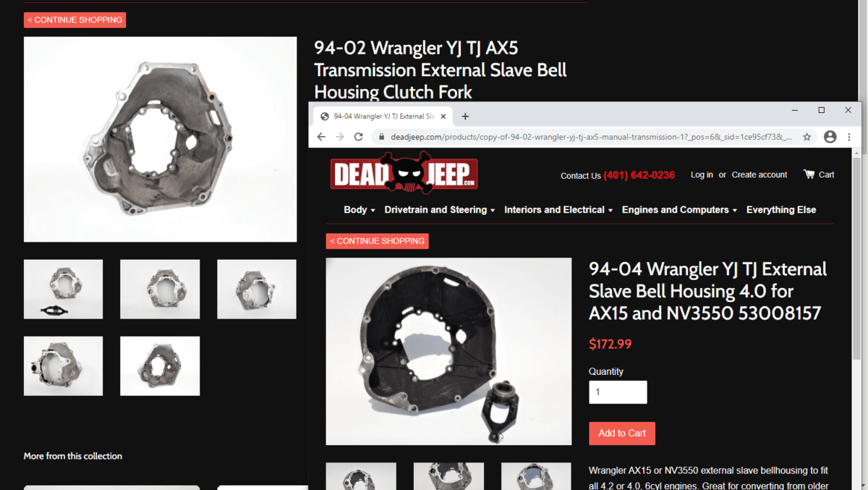Open new tab with plus icon
Viewport: 868px width, 490px height.
point(465,116)
